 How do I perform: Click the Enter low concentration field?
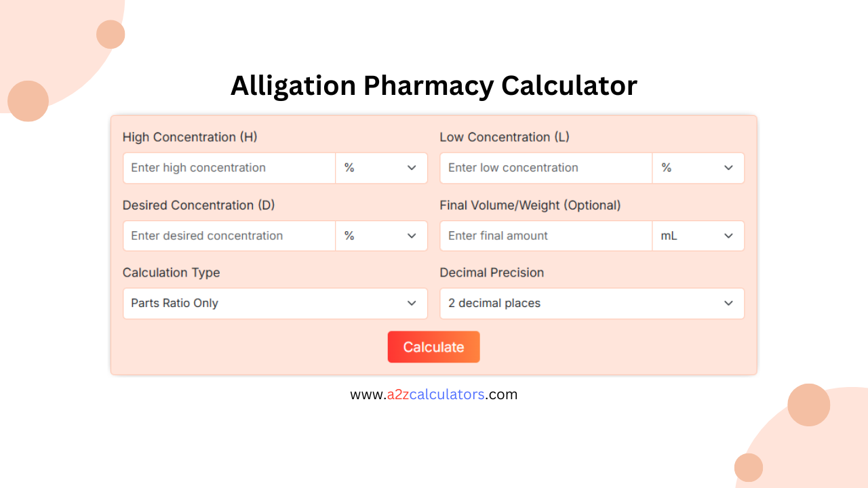click(546, 167)
